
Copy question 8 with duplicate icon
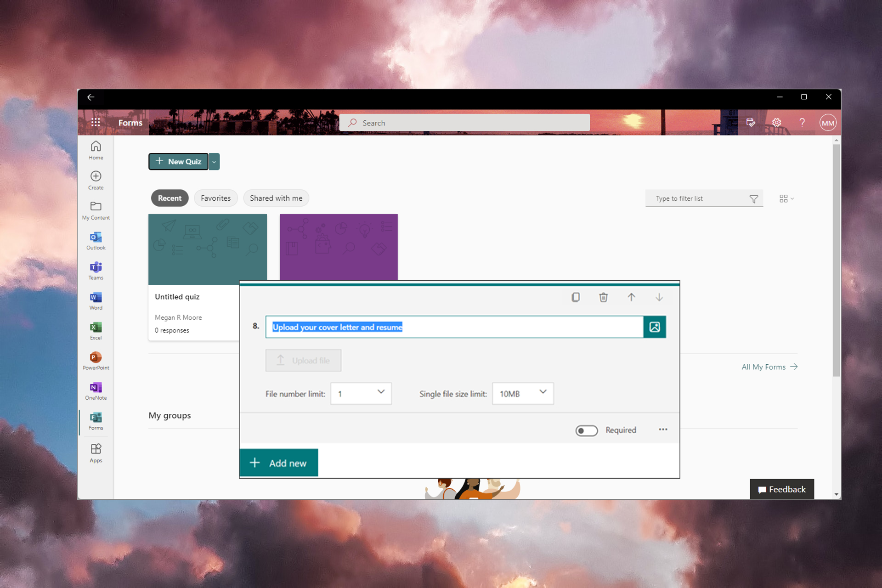pos(576,297)
